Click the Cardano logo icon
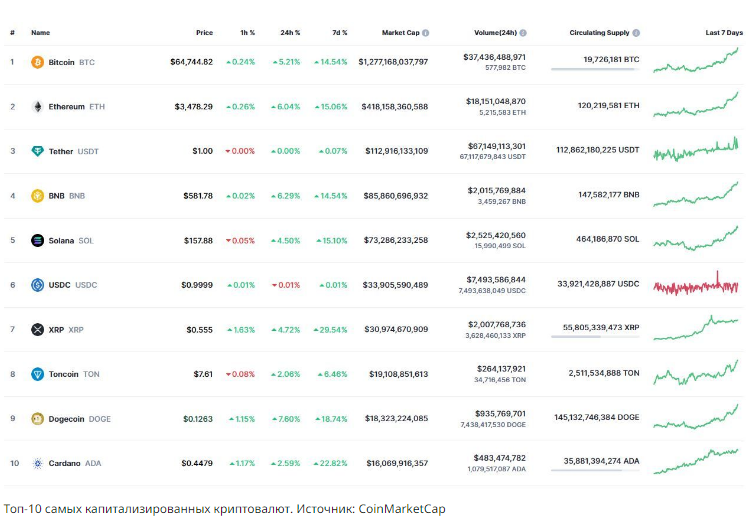The width and height of the screenshot is (749, 529). click(x=37, y=464)
